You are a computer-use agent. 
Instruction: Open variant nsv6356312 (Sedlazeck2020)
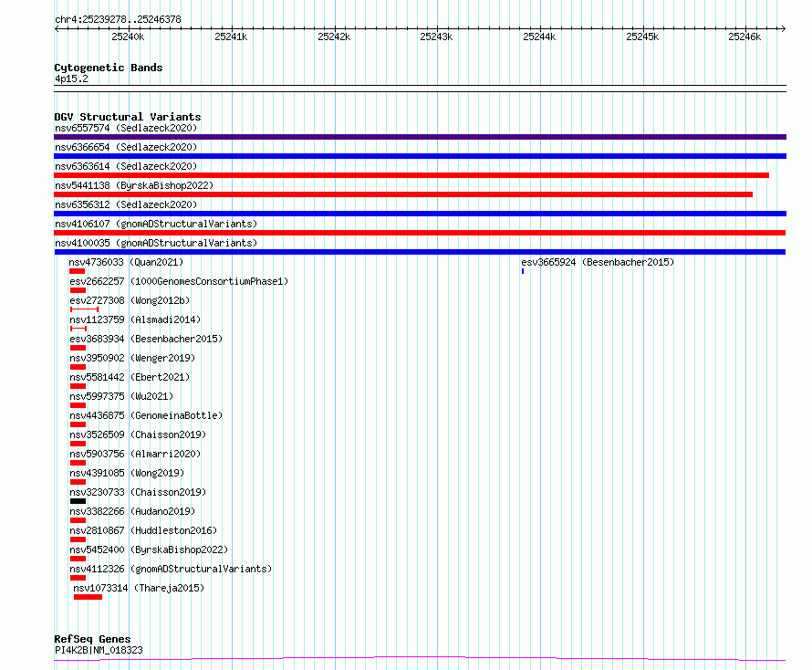(126, 204)
